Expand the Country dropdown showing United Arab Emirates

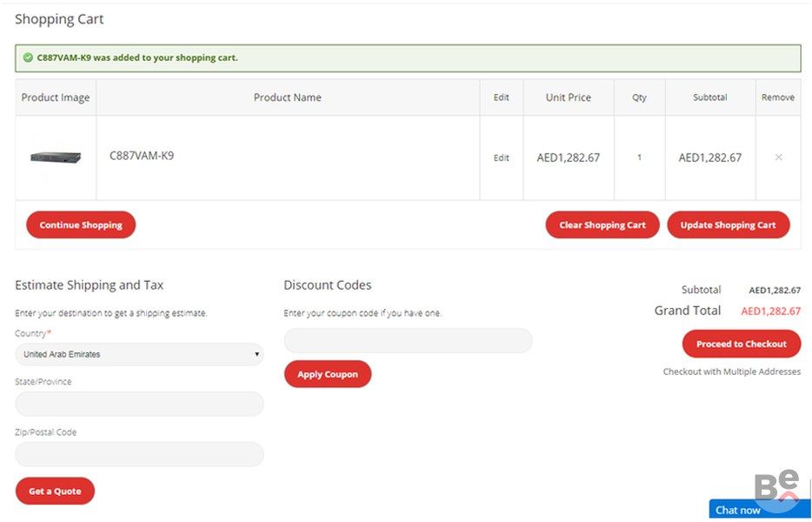pos(139,354)
